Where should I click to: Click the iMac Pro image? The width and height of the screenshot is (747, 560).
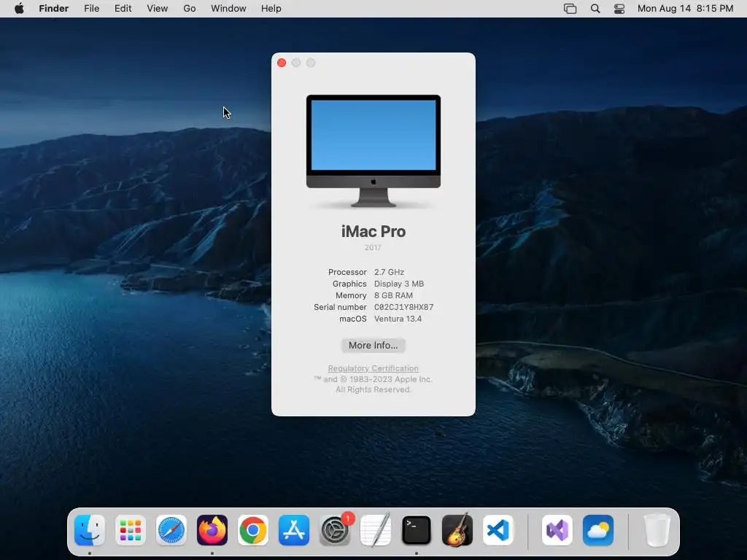click(x=373, y=152)
